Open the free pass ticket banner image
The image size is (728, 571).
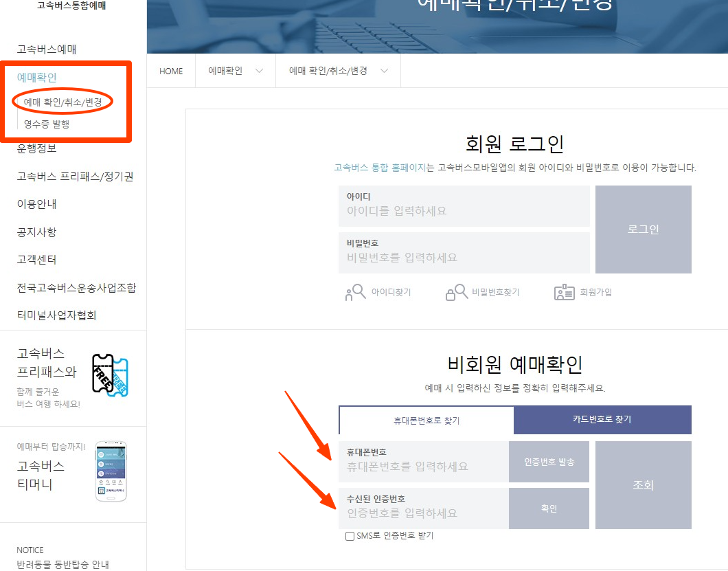click(x=110, y=375)
